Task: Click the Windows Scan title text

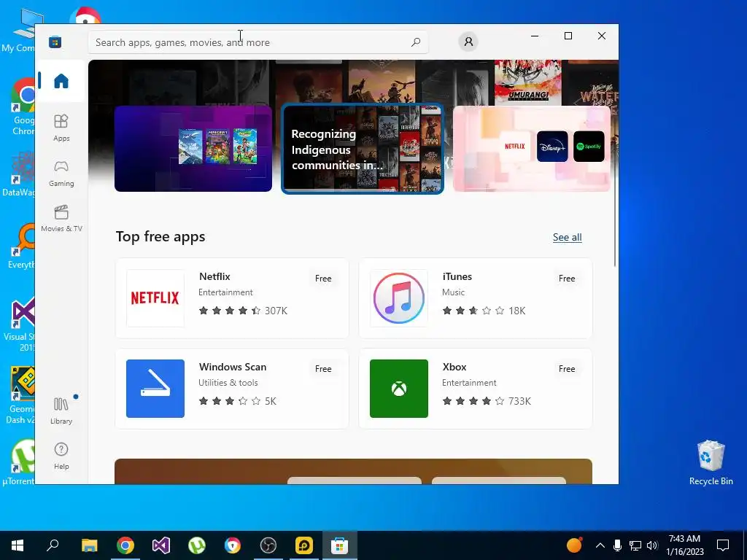Action: [x=233, y=367]
